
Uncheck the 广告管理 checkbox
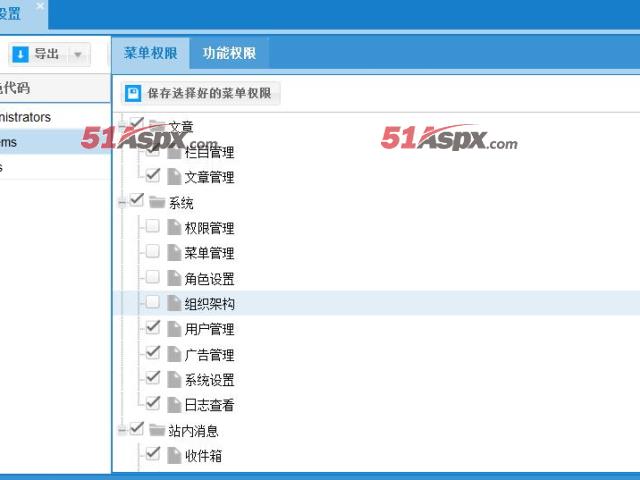tap(153, 352)
